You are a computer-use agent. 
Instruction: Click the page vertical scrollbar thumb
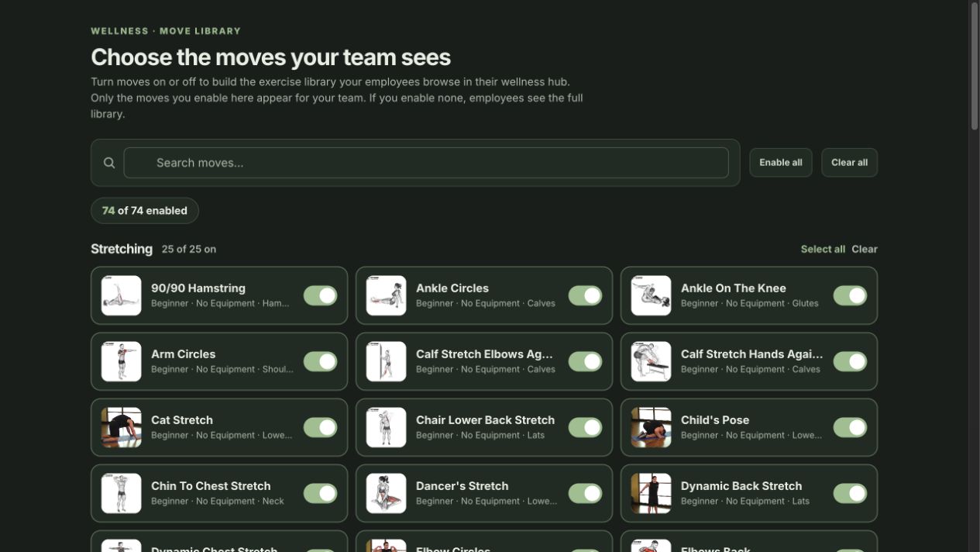[x=975, y=66]
